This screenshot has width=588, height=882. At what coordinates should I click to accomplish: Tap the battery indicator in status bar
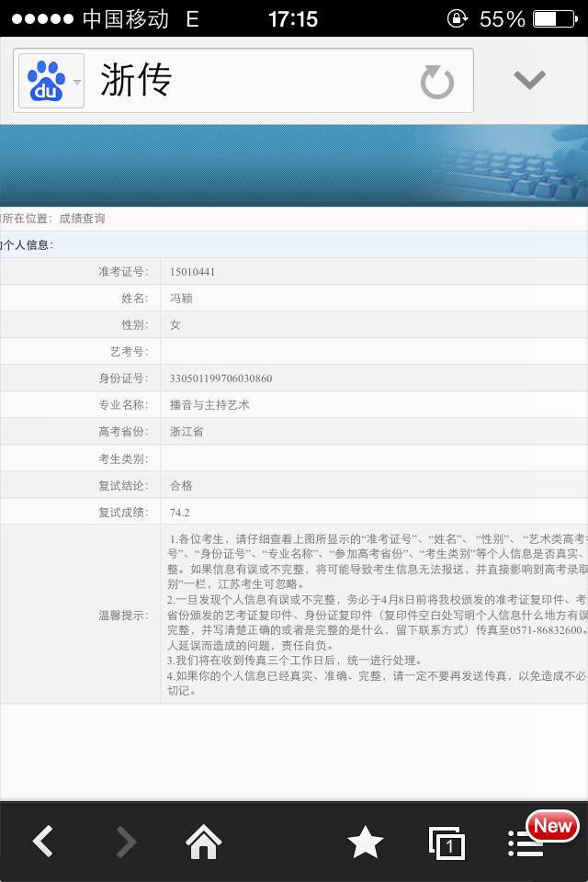point(557,18)
